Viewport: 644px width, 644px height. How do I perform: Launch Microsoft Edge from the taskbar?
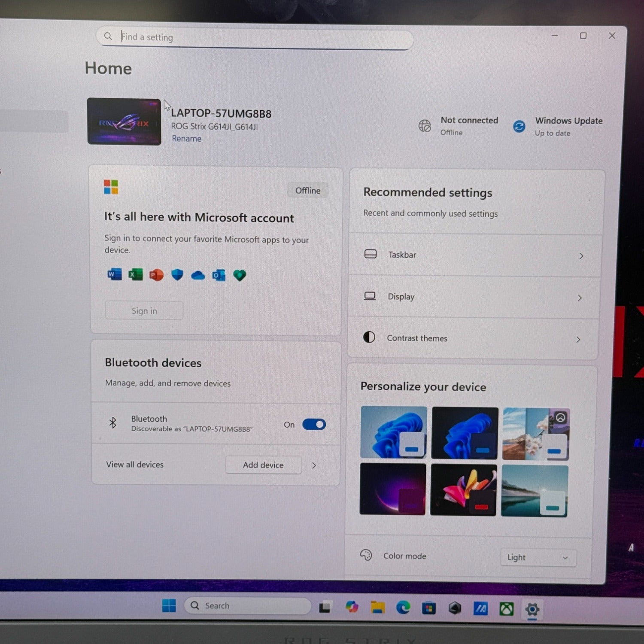403,608
